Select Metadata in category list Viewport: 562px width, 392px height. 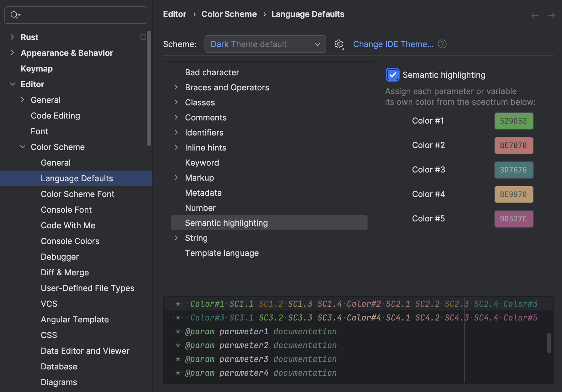[x=203, y=193]
